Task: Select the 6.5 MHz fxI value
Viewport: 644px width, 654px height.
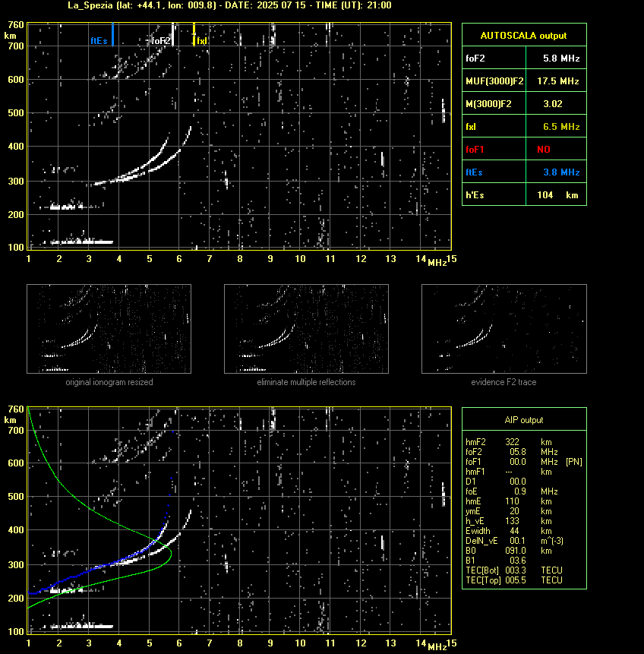Action: (x=561, y=127)
